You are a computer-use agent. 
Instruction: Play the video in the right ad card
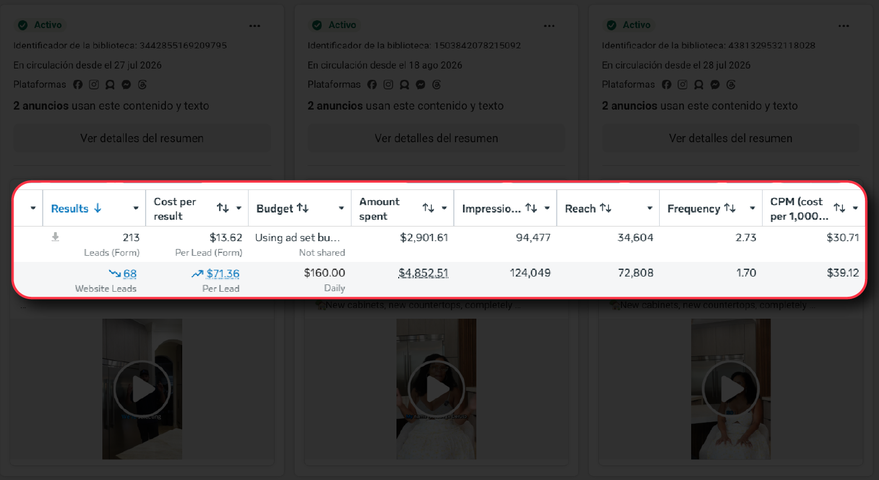[x=730, y=389]
